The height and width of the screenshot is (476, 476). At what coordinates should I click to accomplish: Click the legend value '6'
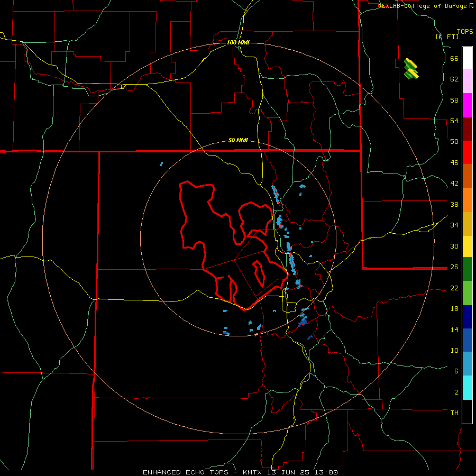(x=456, y=371)
